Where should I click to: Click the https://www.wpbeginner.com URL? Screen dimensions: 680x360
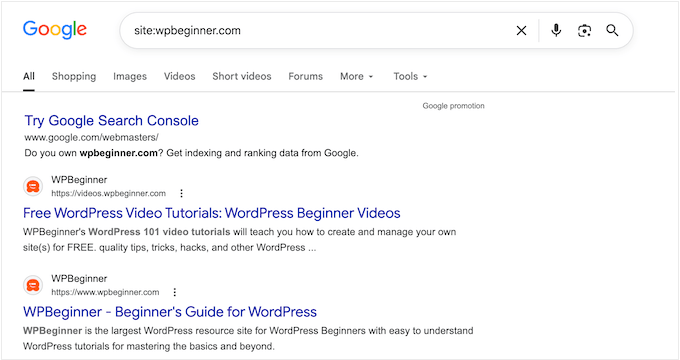click(x=105, y=292)
